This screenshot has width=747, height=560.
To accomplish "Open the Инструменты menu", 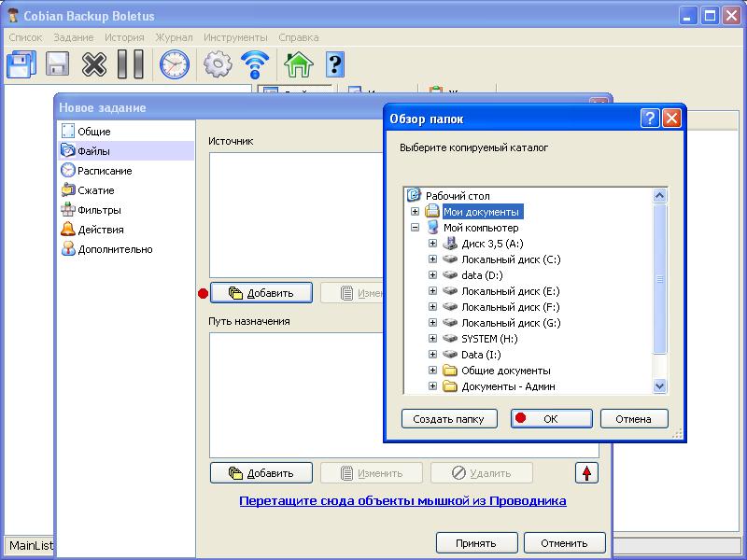I will pyautogui.click(x=235, y=37).
